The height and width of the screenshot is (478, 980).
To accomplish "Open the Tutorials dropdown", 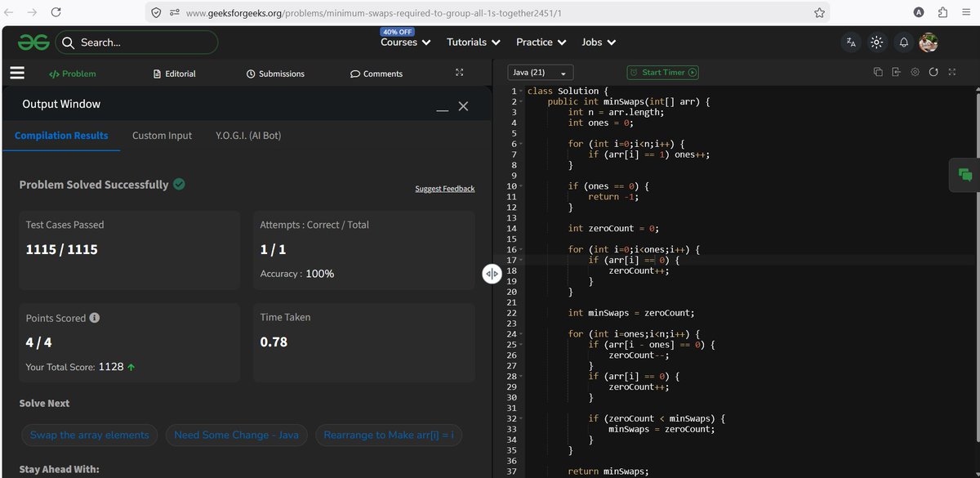I will 472,42.
